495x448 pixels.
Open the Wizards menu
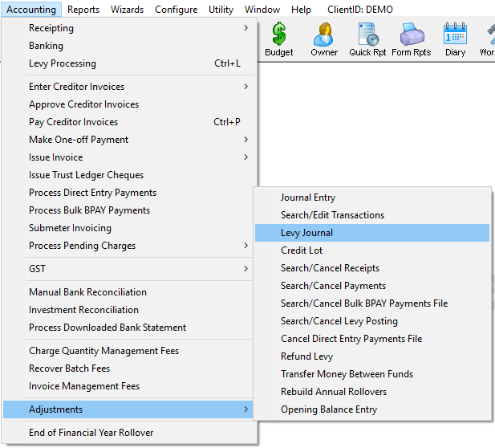click(x=127, y=10)
